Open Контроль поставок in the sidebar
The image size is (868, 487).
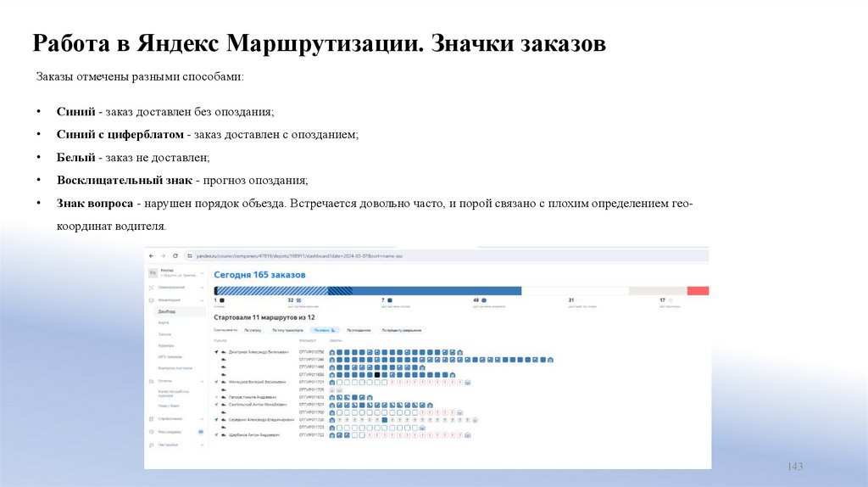pos(175,368)
